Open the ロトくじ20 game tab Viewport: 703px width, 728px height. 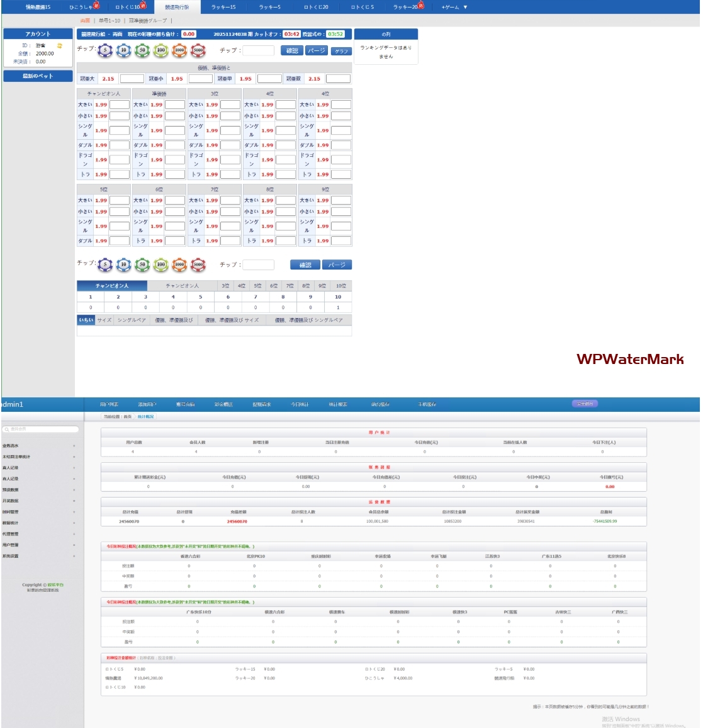[316, 7]
